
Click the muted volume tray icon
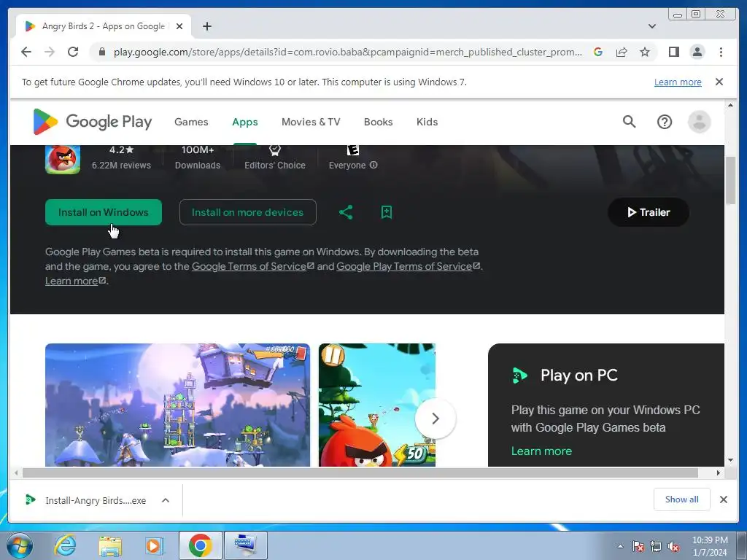pos(673,546)
